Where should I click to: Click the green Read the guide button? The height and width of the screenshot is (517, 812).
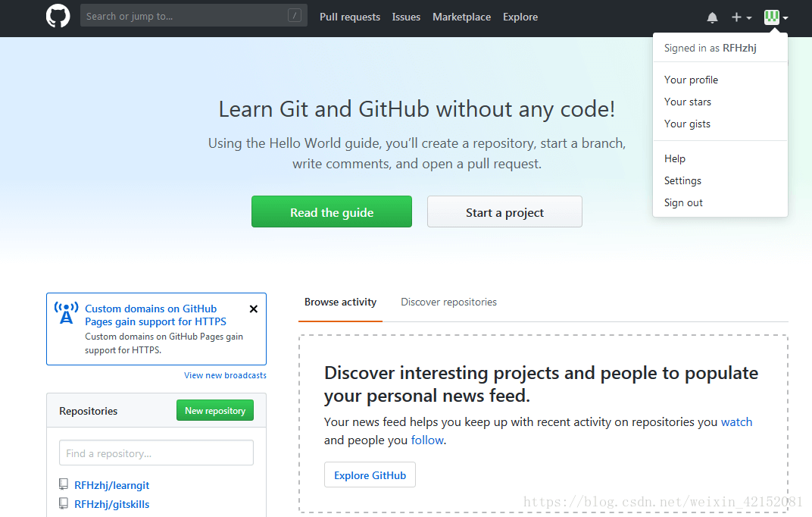tap(332, 211)
